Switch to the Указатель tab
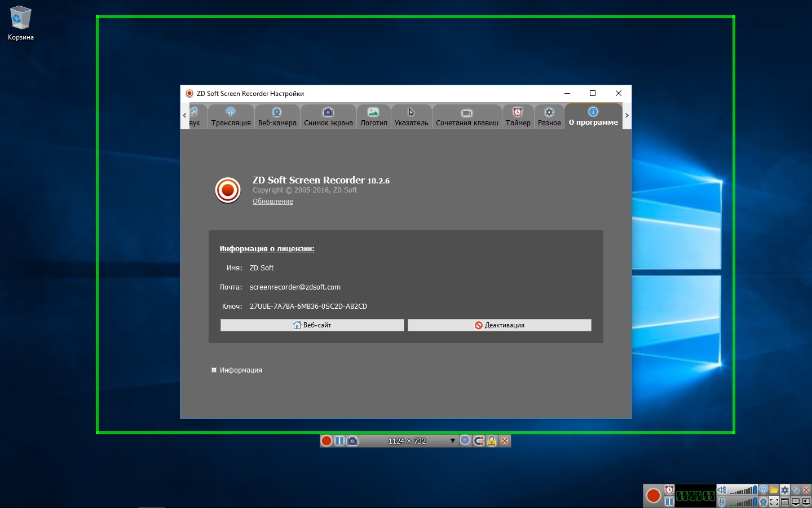The height and width of the screenshot is (508, 812). [411, 117]
